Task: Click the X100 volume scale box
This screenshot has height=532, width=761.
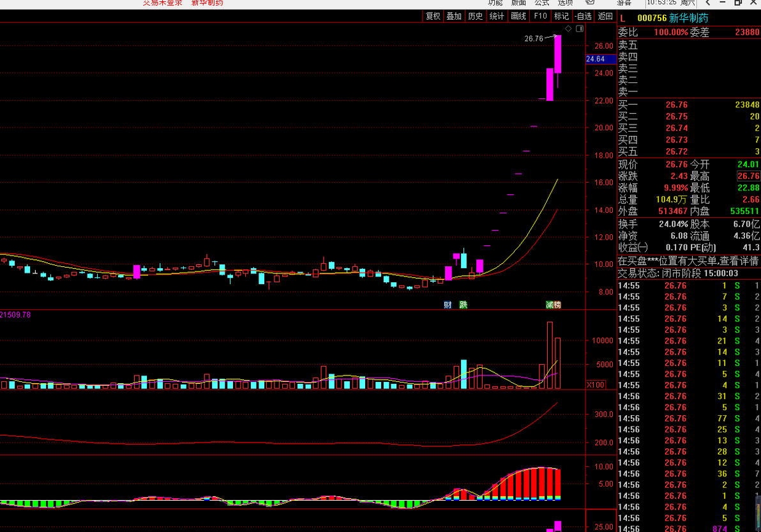Action: (x=596, y=385)
